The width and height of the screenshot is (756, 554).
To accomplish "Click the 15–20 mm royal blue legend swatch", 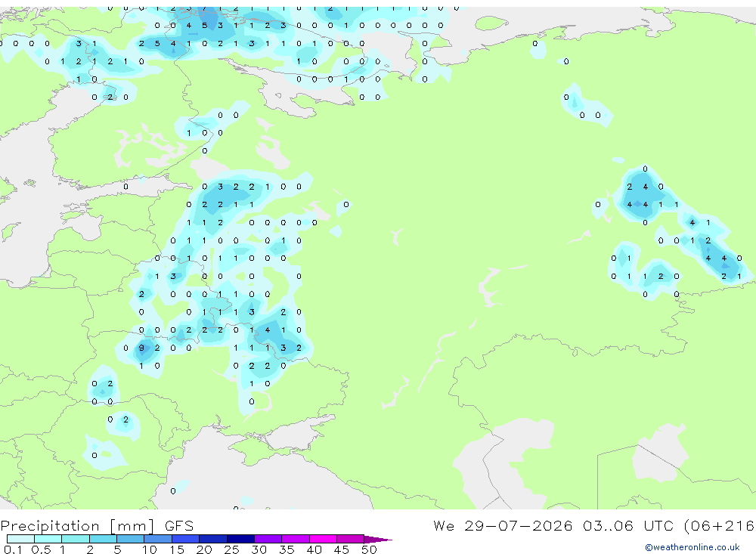I will click(186, 539).
